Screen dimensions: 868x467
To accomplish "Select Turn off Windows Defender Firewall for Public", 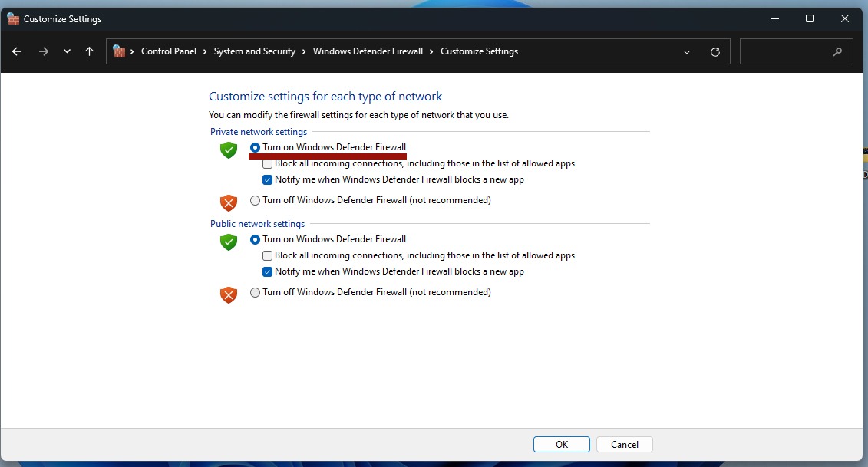I will (254, 291).
